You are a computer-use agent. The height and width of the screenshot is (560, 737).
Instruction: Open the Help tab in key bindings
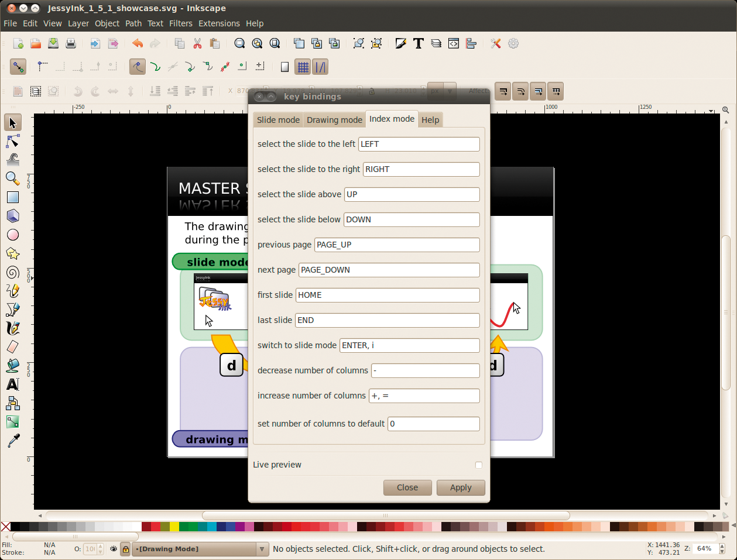click(x=430, y=120)
